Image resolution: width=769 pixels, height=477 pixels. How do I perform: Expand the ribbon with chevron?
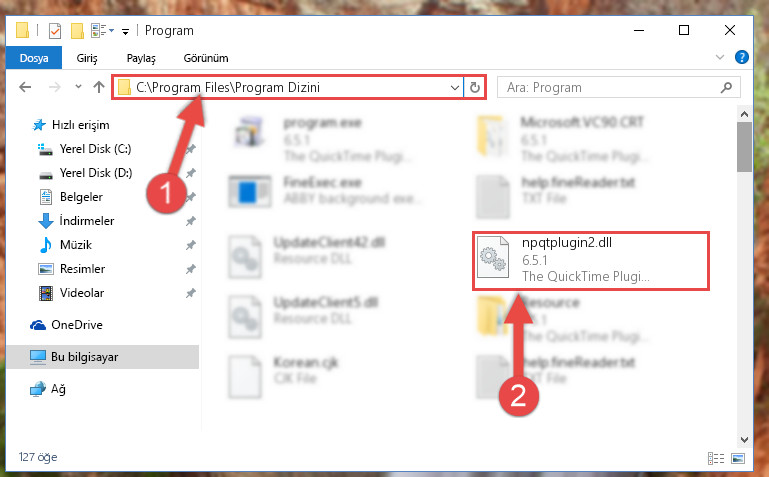[x=719, y=57]
